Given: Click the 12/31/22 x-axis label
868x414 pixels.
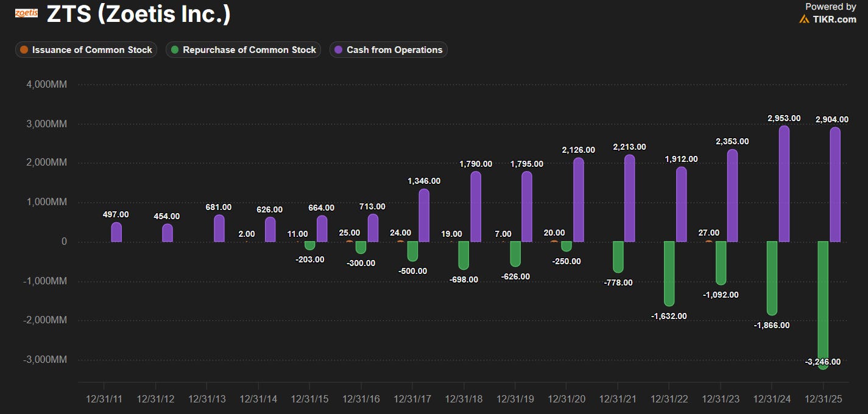Looking at the screenshot, I should point(669,399).
